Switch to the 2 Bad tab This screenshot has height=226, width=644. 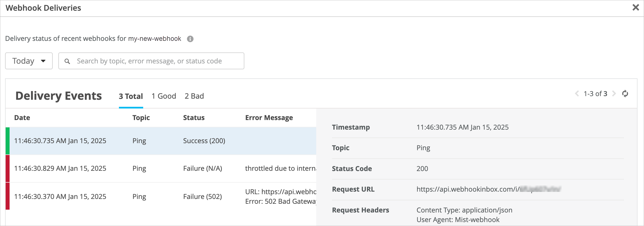coord(194,96)
